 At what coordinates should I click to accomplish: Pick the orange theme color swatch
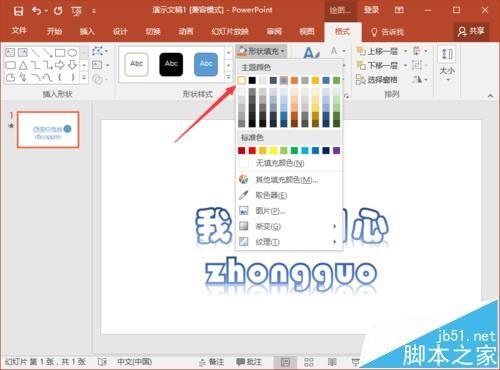[x=294, y=80]
